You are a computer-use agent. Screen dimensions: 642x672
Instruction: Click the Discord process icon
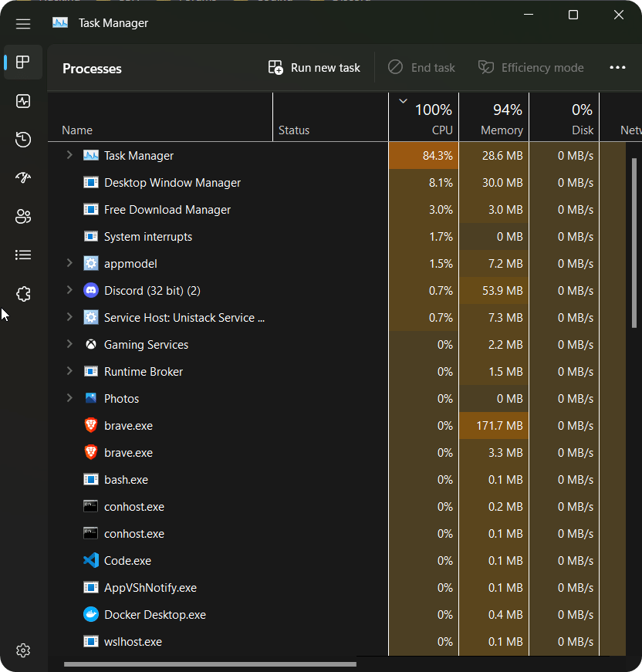click(x=91, y=291)
